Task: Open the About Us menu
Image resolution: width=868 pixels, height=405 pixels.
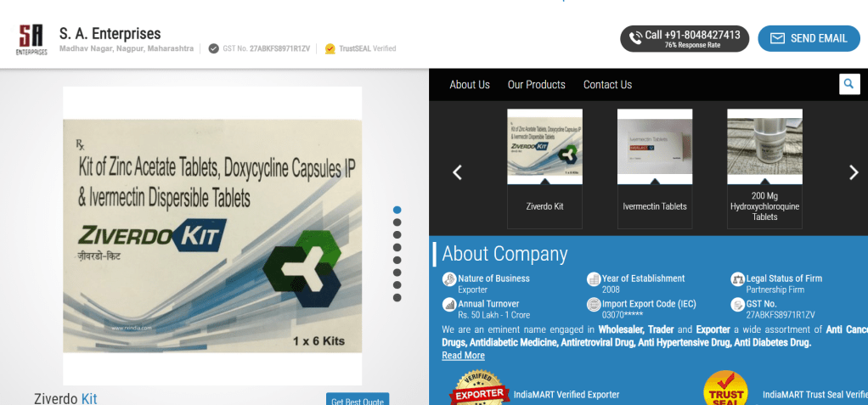Action: (x=470, y=85)
